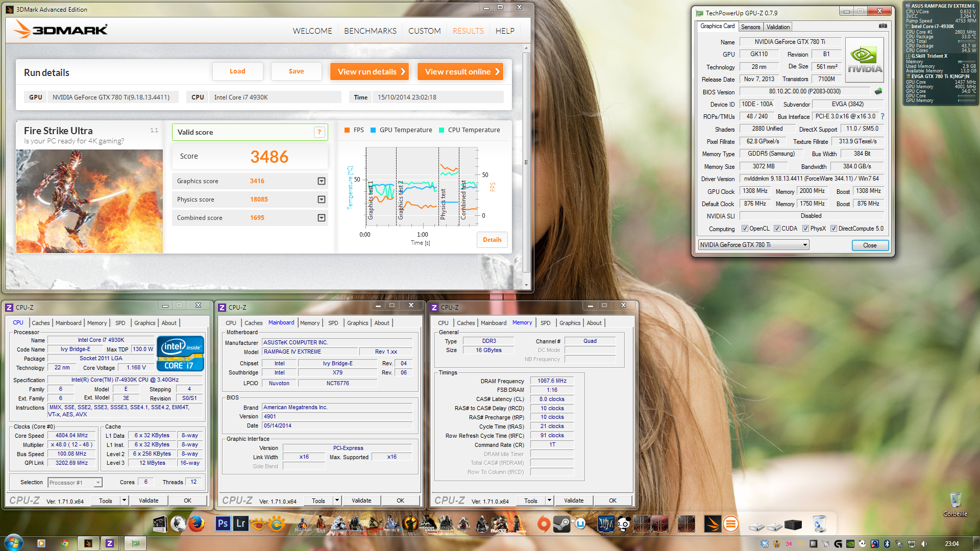Screen dimensions: 980x551
Task: Launch Portal 2 from the dock
Action: (392, 524)
